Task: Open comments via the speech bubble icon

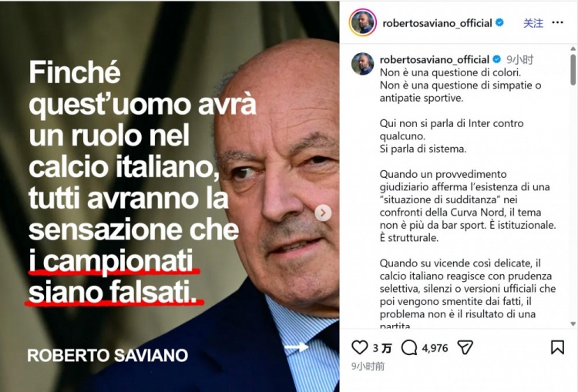Action: (408, 347)
